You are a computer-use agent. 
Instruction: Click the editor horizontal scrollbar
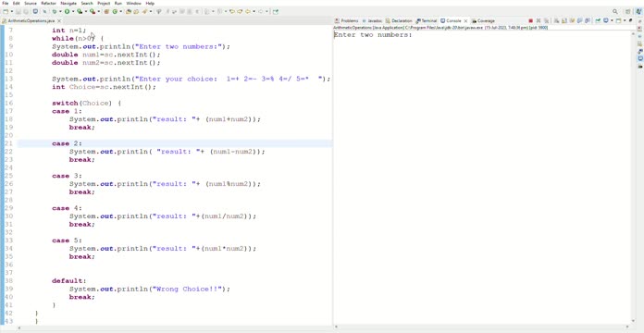tap(175, 329)
